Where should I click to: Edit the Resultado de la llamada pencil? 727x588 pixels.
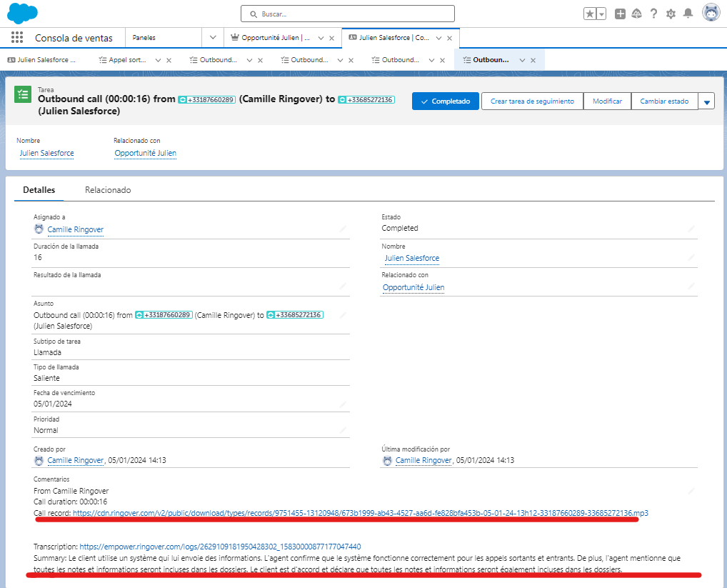343,286
